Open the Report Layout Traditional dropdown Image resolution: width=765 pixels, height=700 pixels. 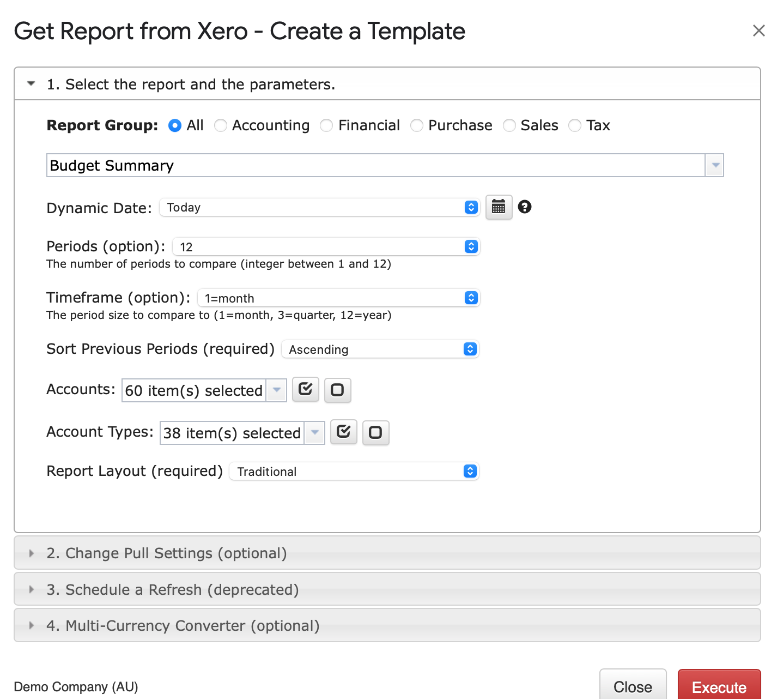354,471
